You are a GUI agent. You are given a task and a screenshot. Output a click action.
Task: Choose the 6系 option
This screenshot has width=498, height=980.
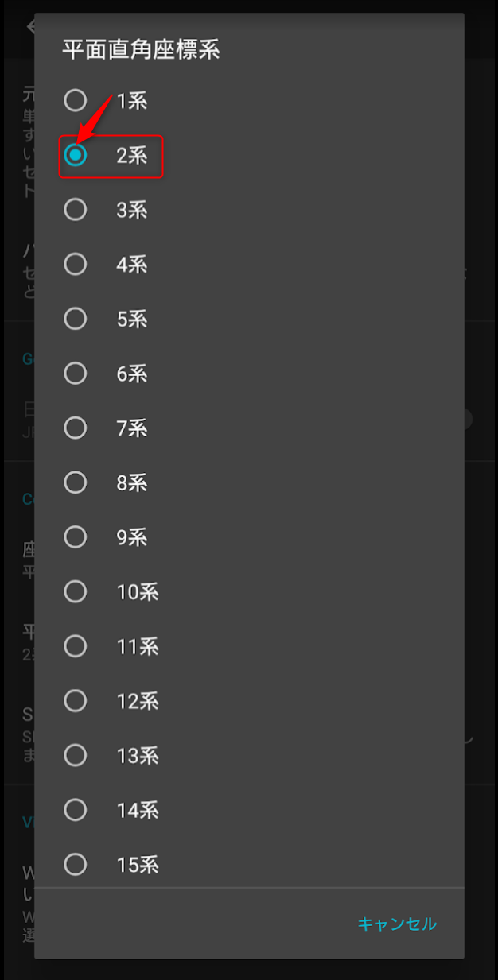(76, 374)
